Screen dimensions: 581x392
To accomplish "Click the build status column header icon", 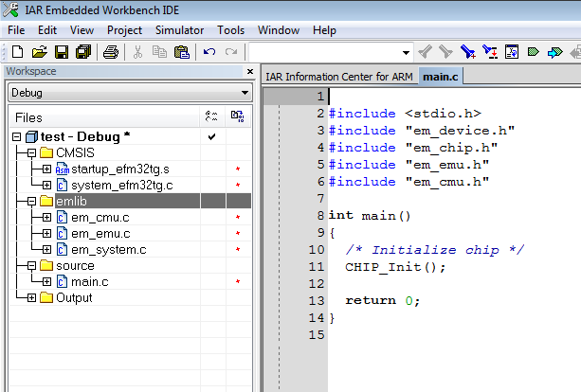I will click(238, 116).
